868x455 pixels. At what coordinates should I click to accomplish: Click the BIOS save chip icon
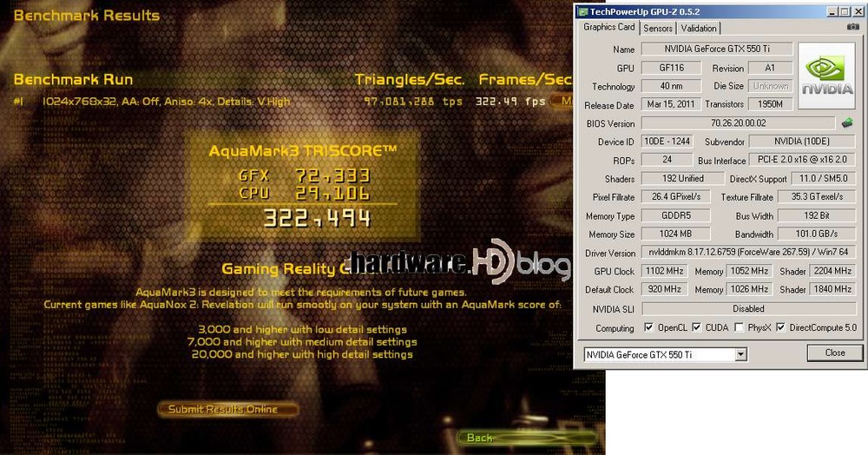click(x=847, y=123)
